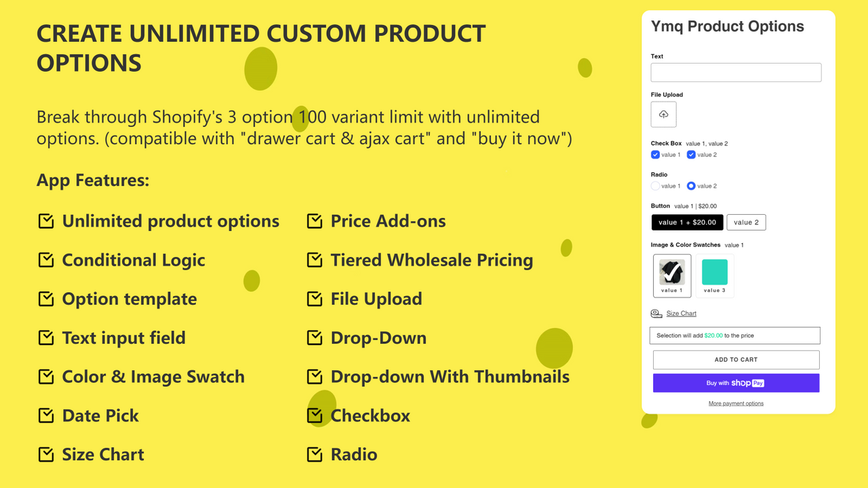The height and width of the screenshot is (488, 868).
Task: Click inside the Text input field
Action: pyautogui.click(x=736, y=72)
